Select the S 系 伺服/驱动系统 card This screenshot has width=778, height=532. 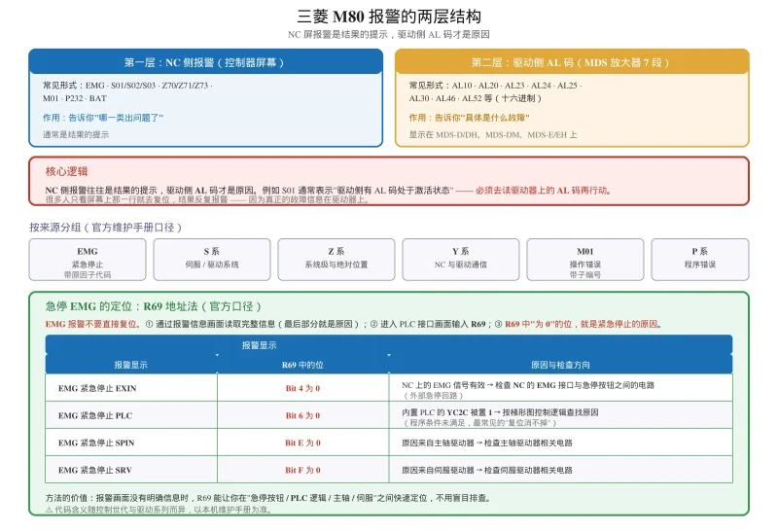click(x=212, y=260)
